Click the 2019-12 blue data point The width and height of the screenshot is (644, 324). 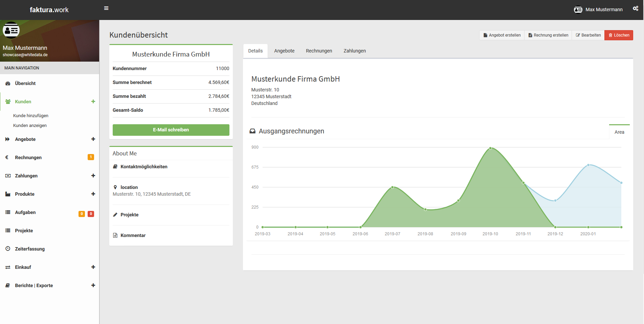tap(555, 200)
